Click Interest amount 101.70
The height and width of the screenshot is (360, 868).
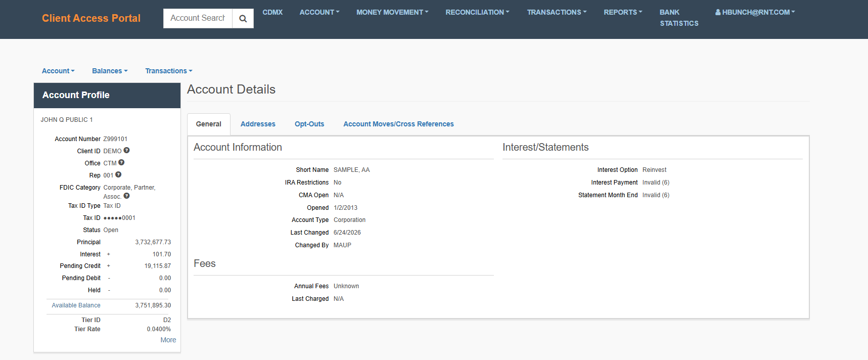(x=162, y=254)
